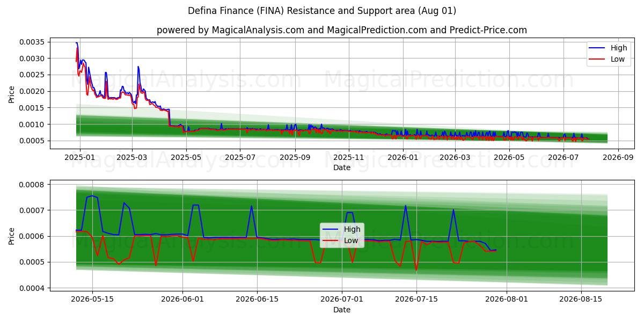Click the bottom chart 'Price' axis label
The width and height of the screenshot is (644, 322).
pyautogui.click(x=12, y=236)
